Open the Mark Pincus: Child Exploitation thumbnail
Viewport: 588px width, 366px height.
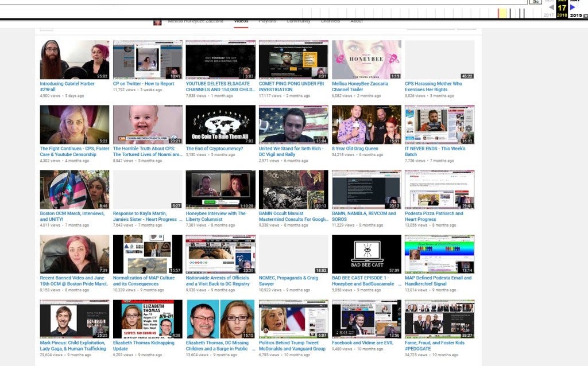75,319
